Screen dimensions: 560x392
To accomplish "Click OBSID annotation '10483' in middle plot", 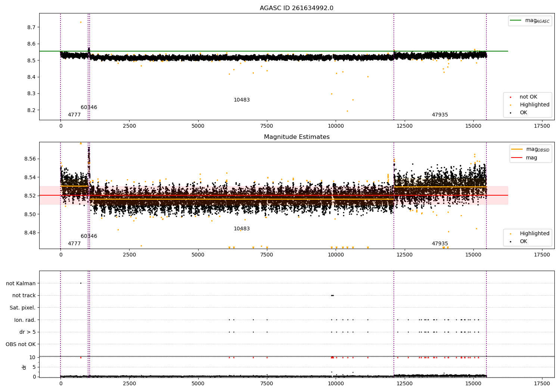I will click(242, 229).
